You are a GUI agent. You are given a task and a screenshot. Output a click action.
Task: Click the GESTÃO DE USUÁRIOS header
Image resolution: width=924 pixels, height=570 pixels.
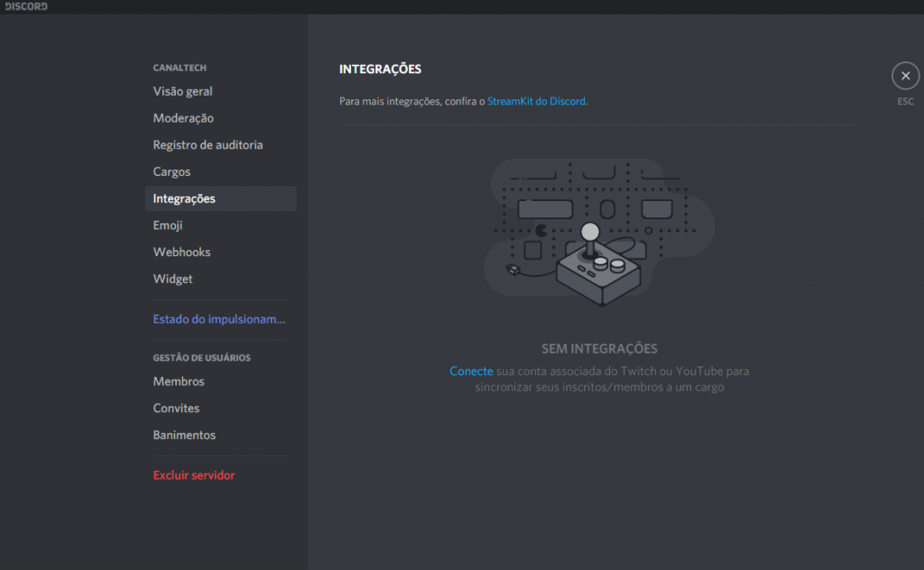coord(201,357)
